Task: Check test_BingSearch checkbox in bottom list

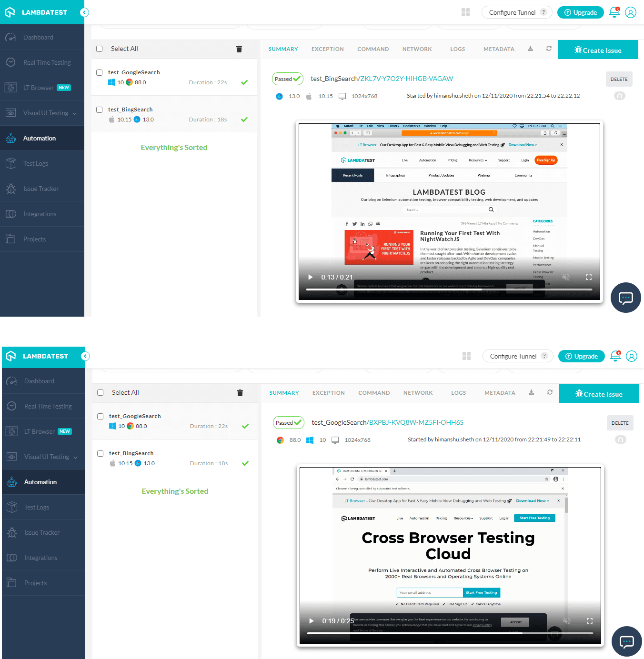Action: click(x=101, y=453)
